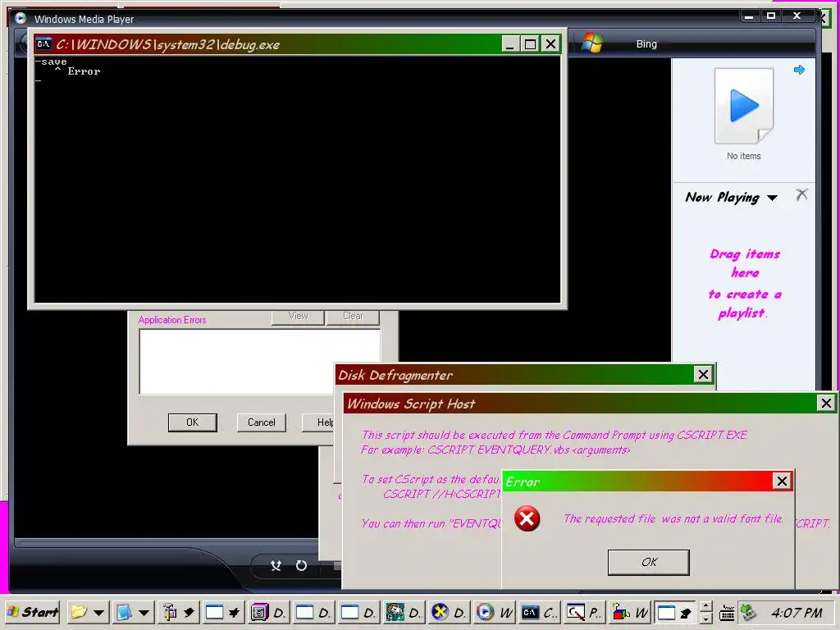Open the debug.exe console system menu icon
This screenshot has height=630, width=840.
[43, 44]
